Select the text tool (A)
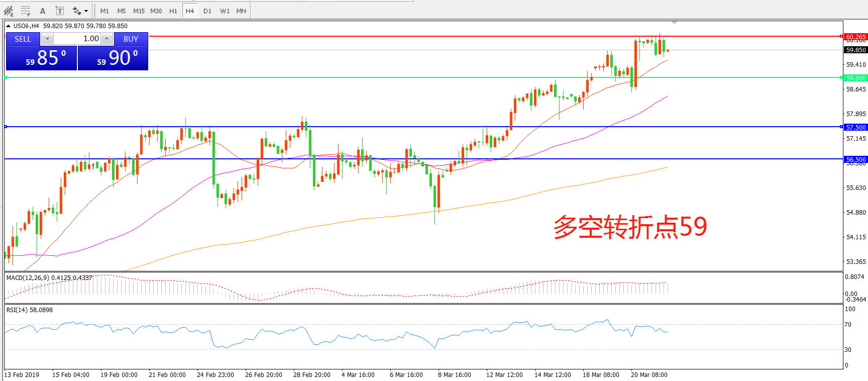Screen dimensions: 868x381 click(x=43, y=11)
